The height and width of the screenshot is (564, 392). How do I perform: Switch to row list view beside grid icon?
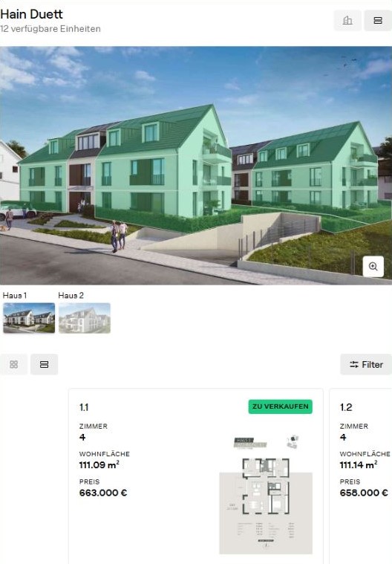45,364
